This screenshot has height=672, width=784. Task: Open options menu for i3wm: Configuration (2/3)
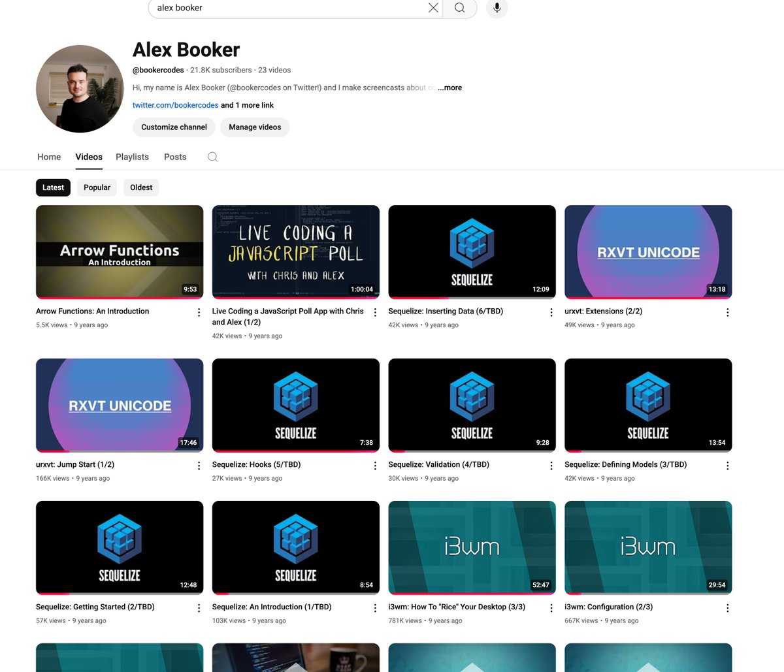pyautogui.click(x=727, y=608)
